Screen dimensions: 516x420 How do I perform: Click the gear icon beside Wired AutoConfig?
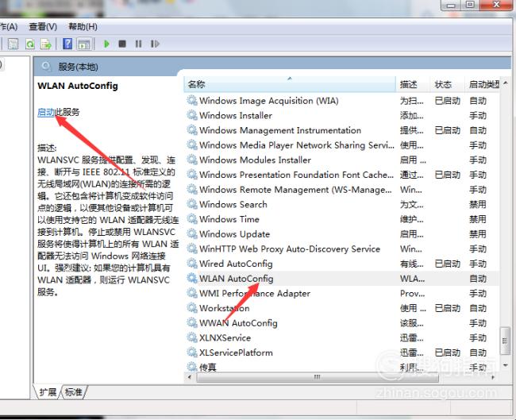[192, 263]
